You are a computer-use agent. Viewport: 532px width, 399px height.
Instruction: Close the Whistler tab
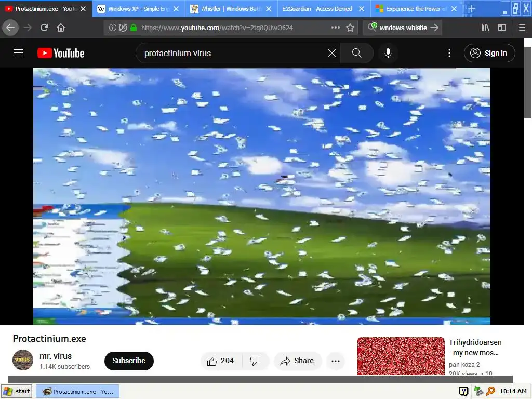coord(269,9)
